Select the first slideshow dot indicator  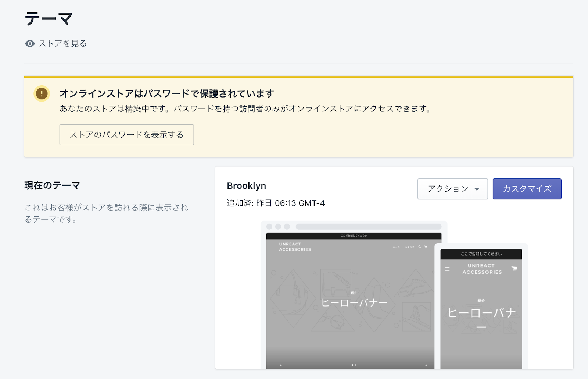(352, 365)
